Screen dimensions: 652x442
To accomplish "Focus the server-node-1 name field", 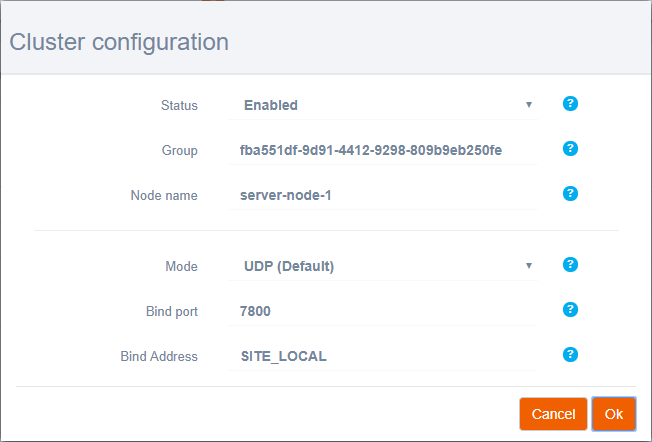I will (385, 195).
